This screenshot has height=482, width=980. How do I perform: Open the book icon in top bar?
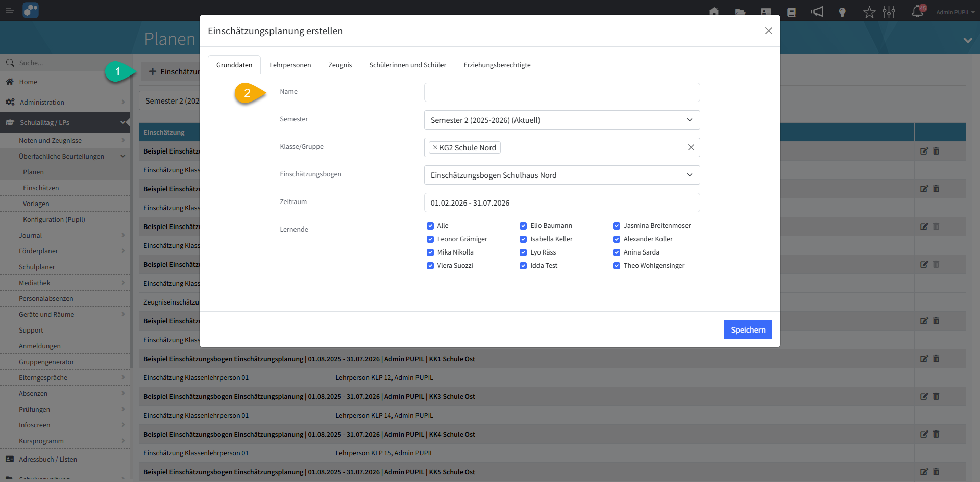point(791,12)
